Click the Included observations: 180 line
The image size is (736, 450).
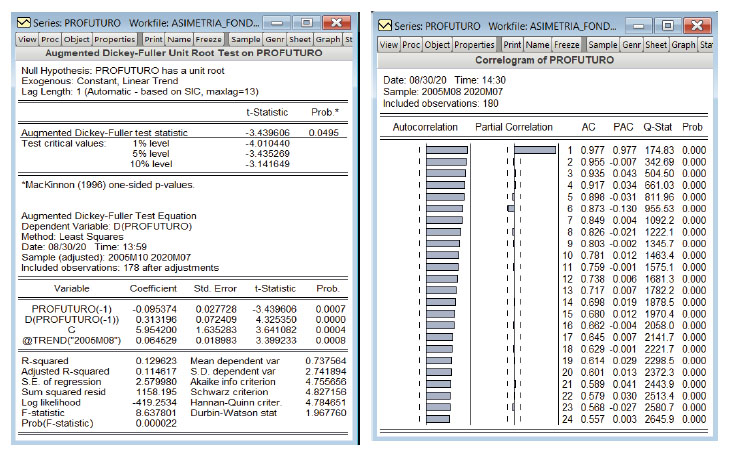(x=441, y=103)
